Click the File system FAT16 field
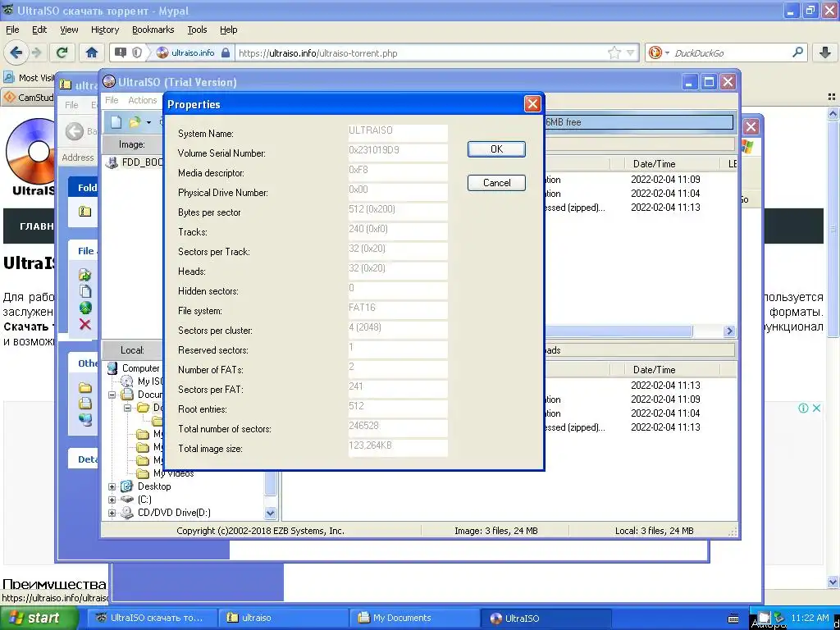This screenshot has width=840, height=630. (398, 309)
